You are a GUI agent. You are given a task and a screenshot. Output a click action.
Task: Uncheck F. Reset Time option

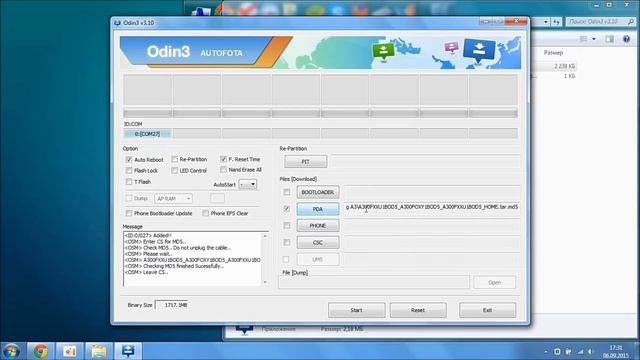(223, 159)
